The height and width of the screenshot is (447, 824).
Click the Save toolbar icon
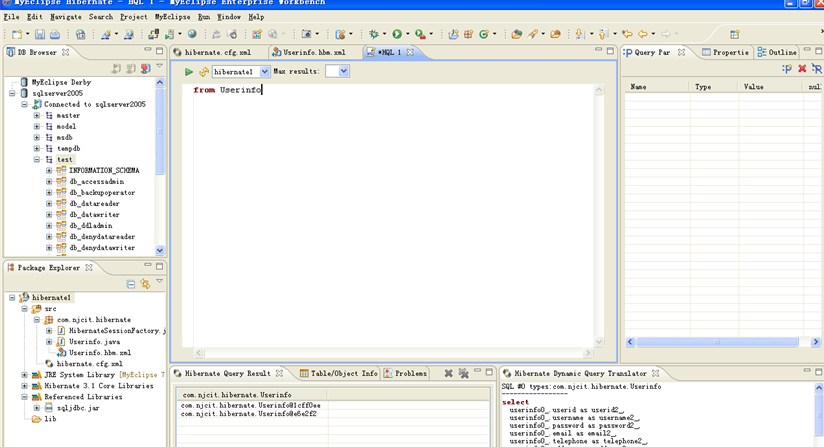click(x=40, y=34)
